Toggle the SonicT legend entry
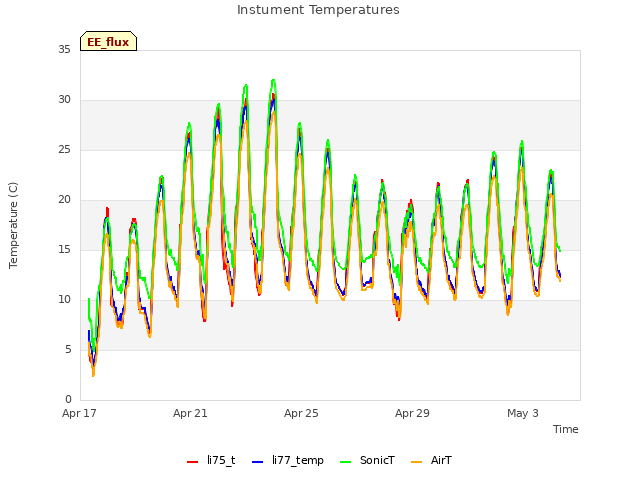Image resolution: width=640 pixels, height=480 pixels. tap(367, 460)
